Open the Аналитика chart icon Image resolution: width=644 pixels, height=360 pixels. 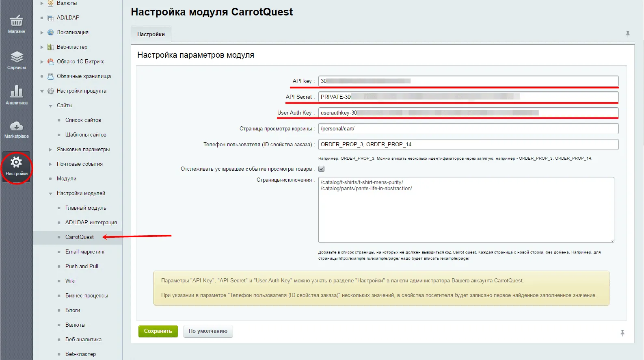(16, 91)
